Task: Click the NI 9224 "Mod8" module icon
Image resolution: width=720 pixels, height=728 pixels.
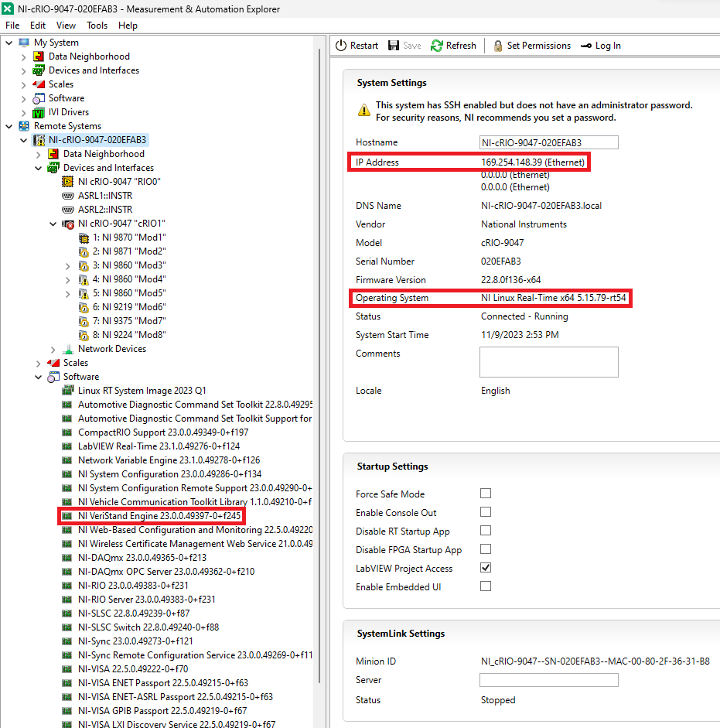Action: click(x=84, y=336)
